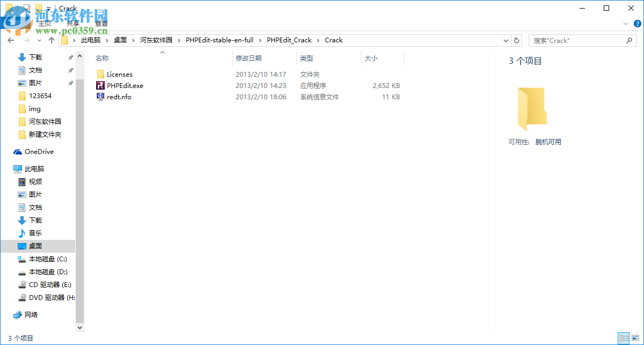Switch to large thumbnails via status bar icon
This screenshot has width=644, height=345.
(635, 337)
